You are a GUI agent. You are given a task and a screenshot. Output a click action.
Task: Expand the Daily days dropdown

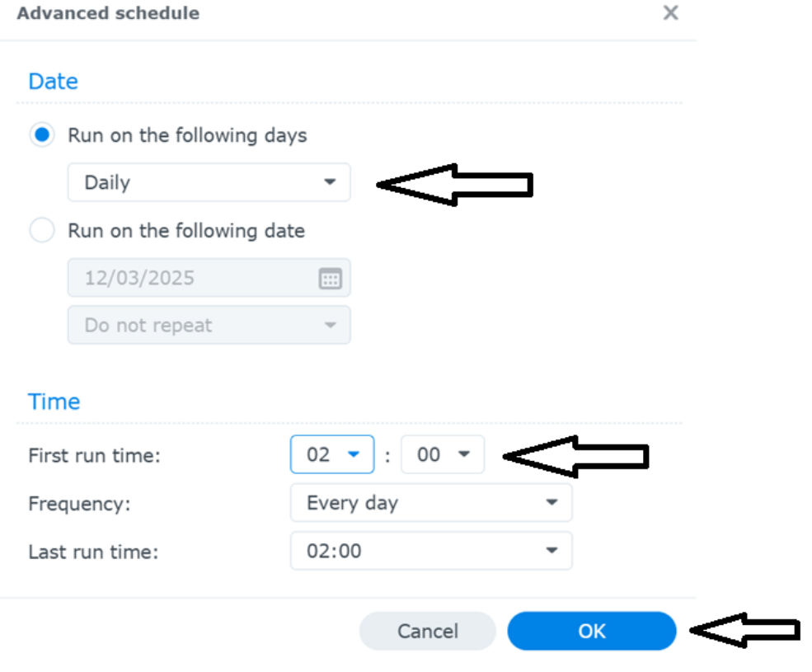point(209,182)
